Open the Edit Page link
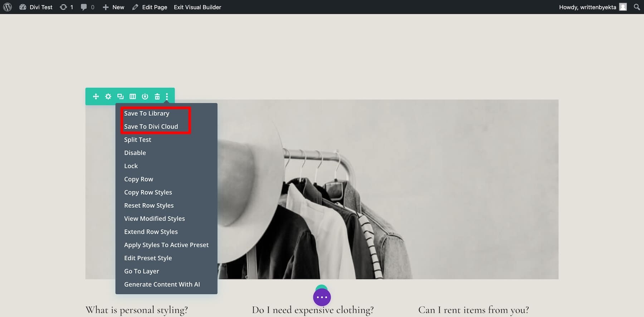The height and width of the screenshot is (317, 644). (150, 7)
